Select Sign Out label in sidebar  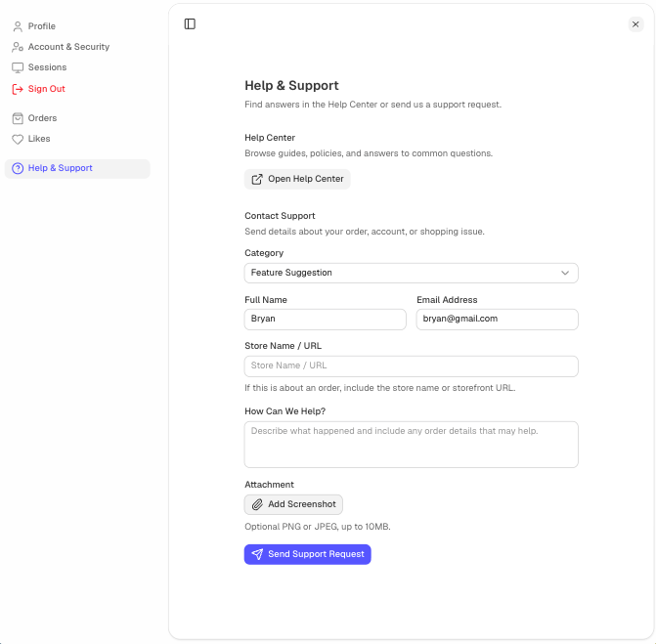pos(47,89)
